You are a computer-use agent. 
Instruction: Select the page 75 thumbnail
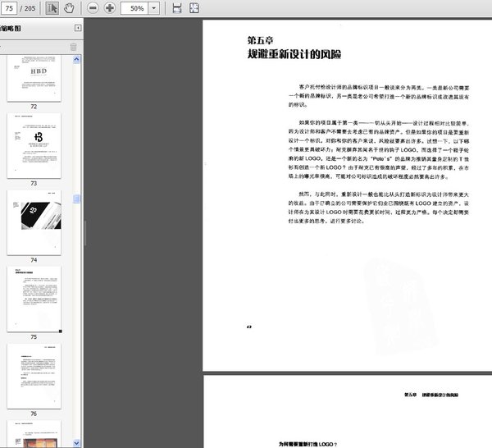pos(34,299)
